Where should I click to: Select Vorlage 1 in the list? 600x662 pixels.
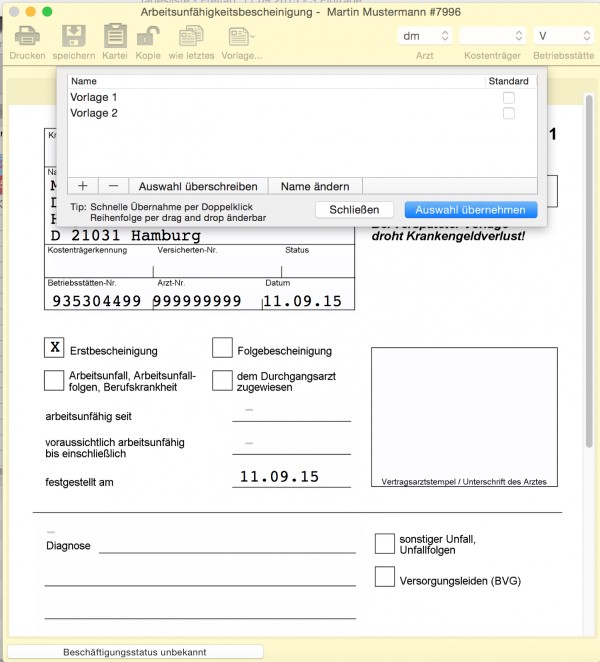coord(302,97)
